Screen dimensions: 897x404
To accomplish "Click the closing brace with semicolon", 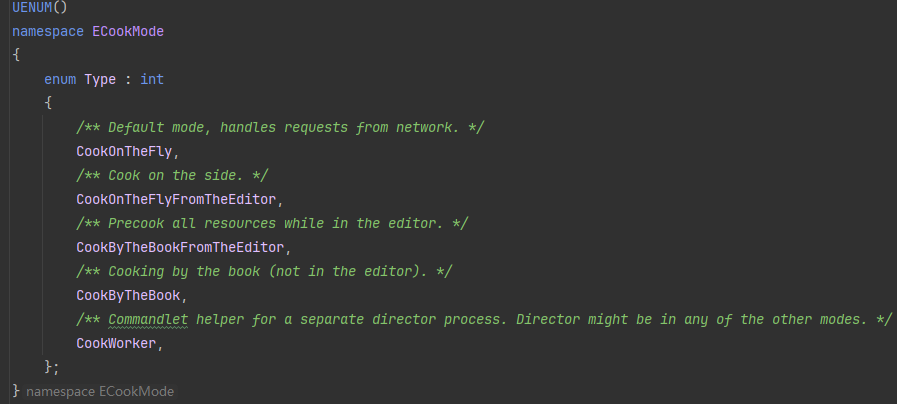I will [x=52, y=367].
